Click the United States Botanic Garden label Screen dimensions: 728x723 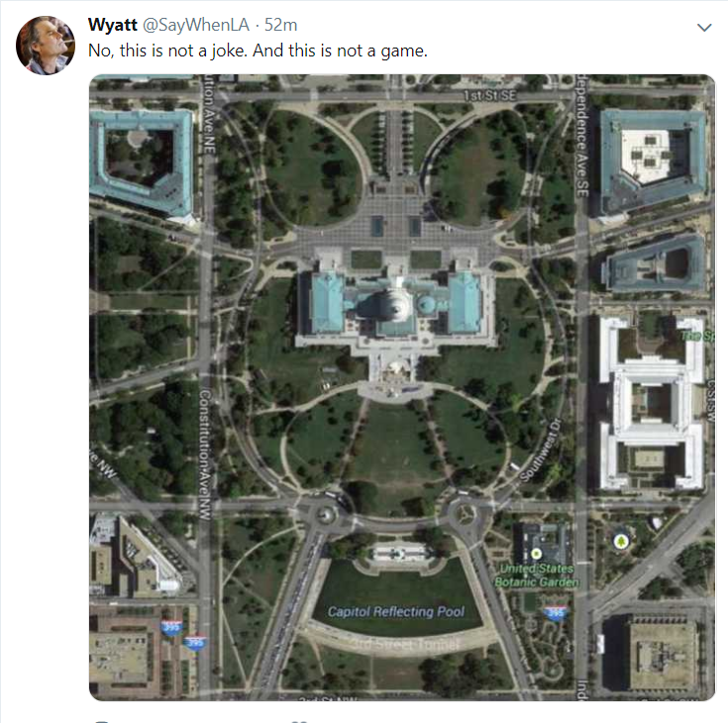pyautogui.click(x=537, y=575)
